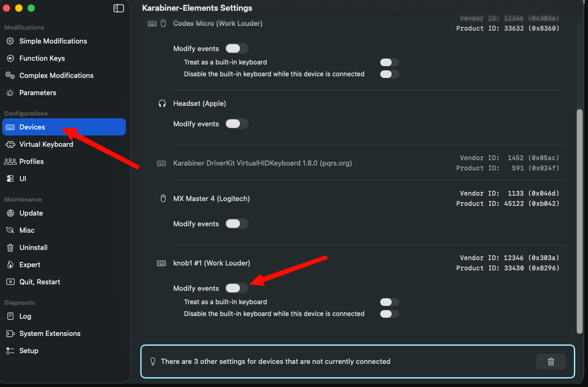Click the Headset (Apple) headphones icon

click(x=162, y=104)
